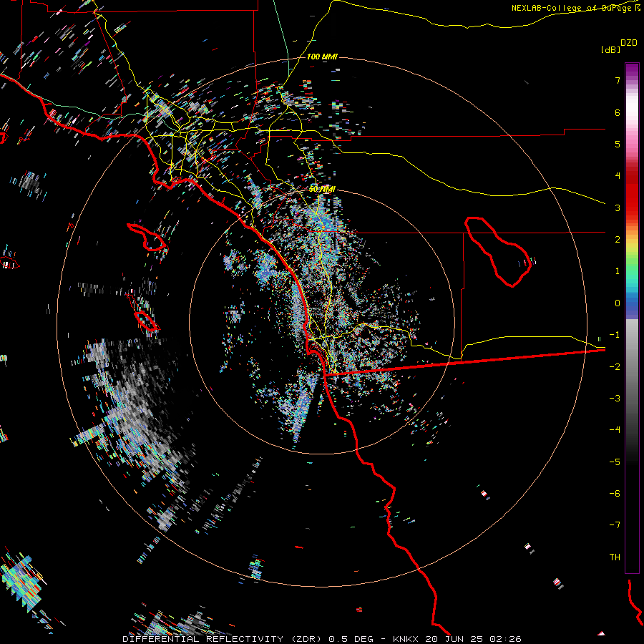This screenshot has width=644, height=644.
Task: Click the positive 1 value on scale
Action: pyautogui.click(x=618, y=271)
